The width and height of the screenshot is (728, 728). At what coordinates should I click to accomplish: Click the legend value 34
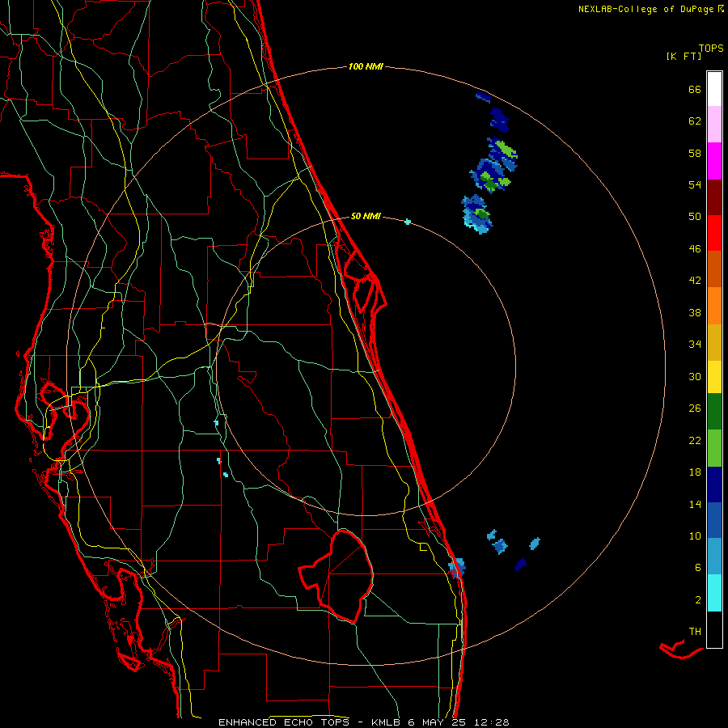point(695,344)
